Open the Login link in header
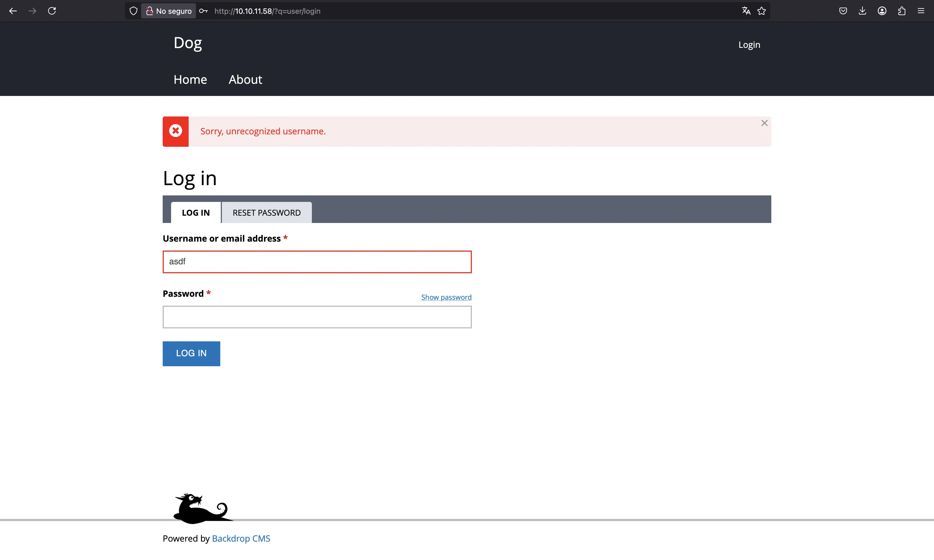Image resolution: width=934 pixels, height=560 pixels. (x=749, y=45)
